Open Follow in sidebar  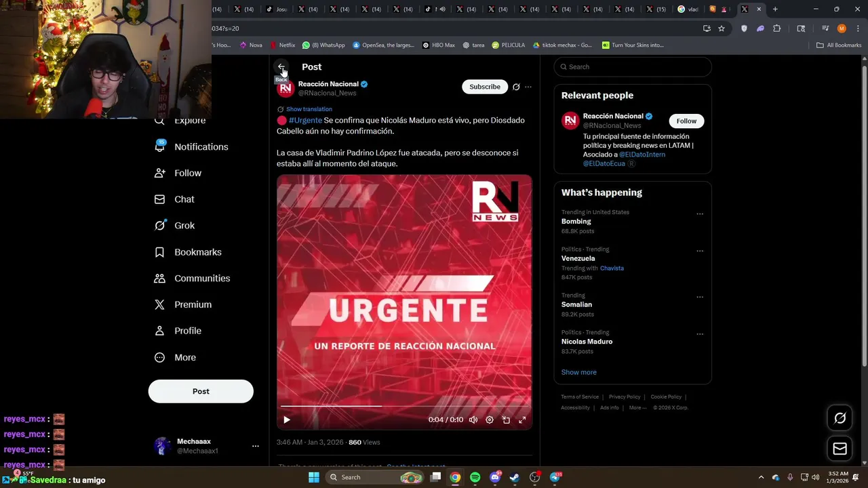tap(178, 173)
